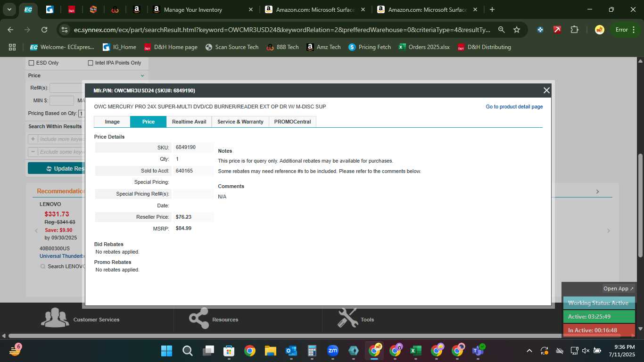Select the Price tab
Viewport: 644px width, 362px height.
point(149,122)
